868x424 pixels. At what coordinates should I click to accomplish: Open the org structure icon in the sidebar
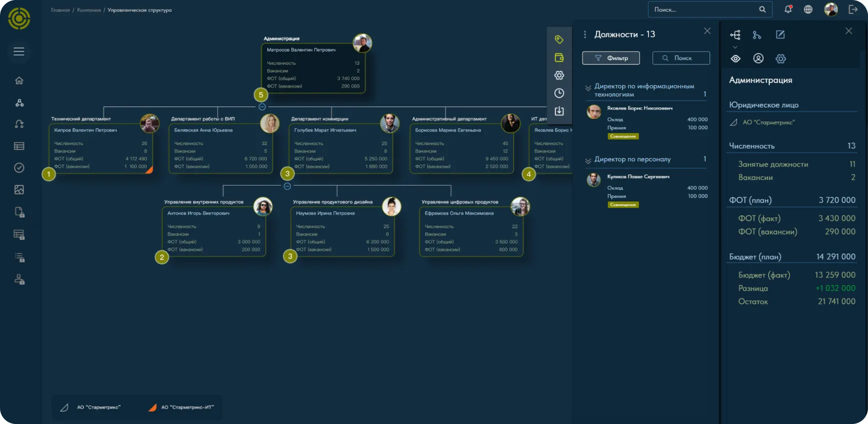19,102
